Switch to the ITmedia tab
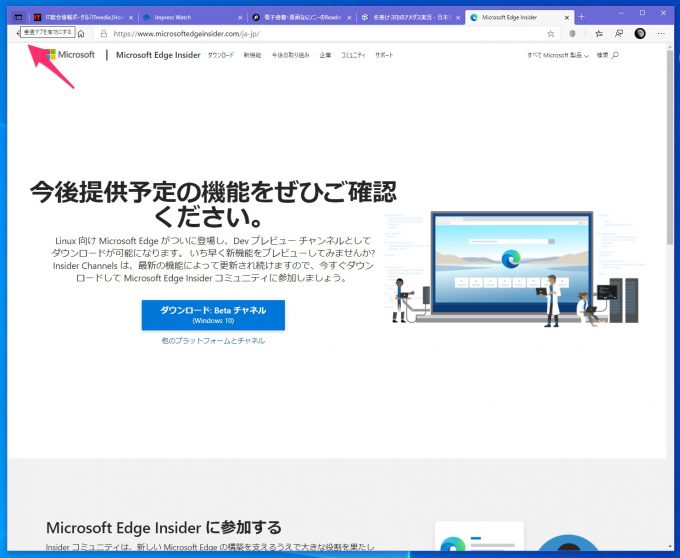680x558 pixels. [x=83, y=17]
